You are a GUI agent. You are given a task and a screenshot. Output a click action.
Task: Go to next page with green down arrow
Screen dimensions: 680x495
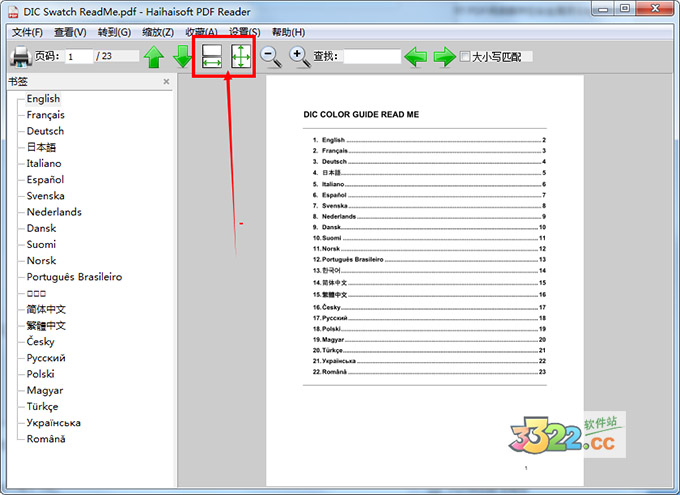[183, 57]
